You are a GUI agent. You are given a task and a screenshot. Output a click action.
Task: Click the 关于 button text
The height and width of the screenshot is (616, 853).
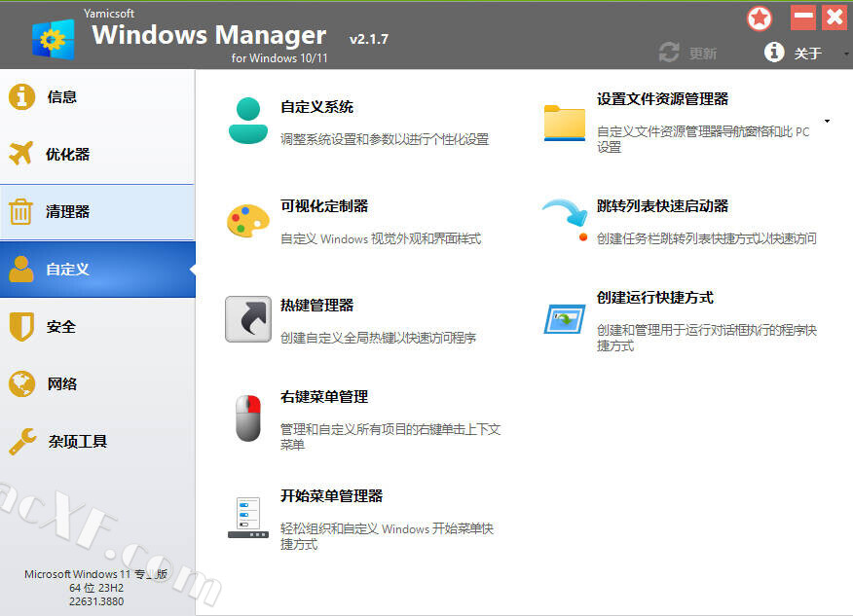click(807, 54)
